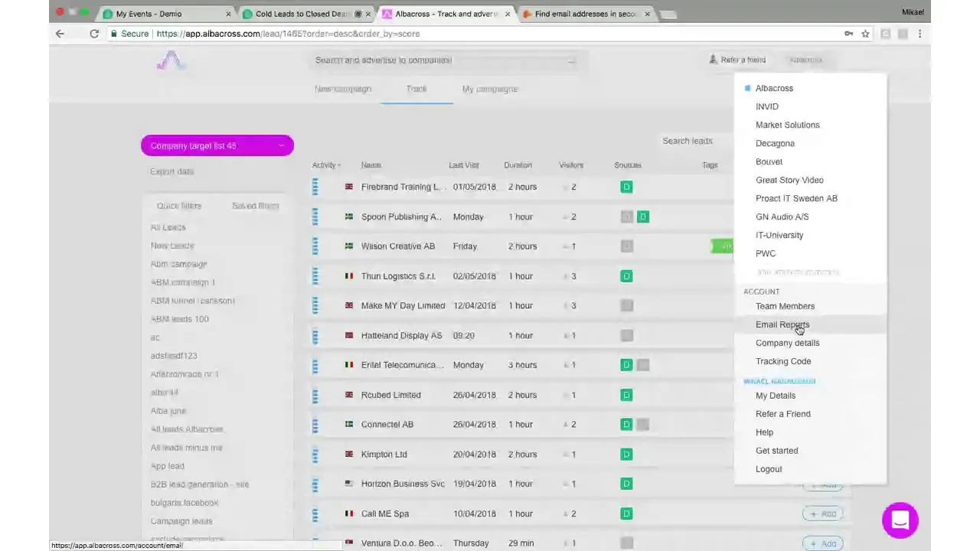The height and width of the screenshot is (551, 980).
Task: Switch to Find email addresses browser tab
Action: 586,14
